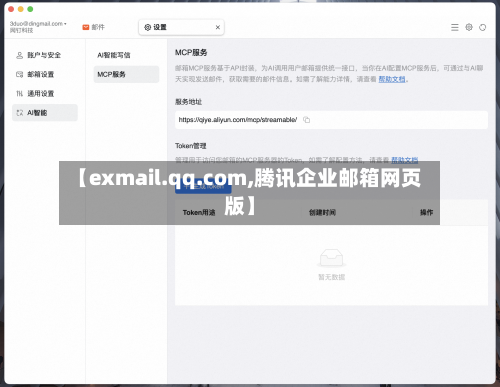Image resolution: width=500 pixels, height=387 pixels.
Task: Switch to the 邮件 mail tab
Action: tap(94, 27)
